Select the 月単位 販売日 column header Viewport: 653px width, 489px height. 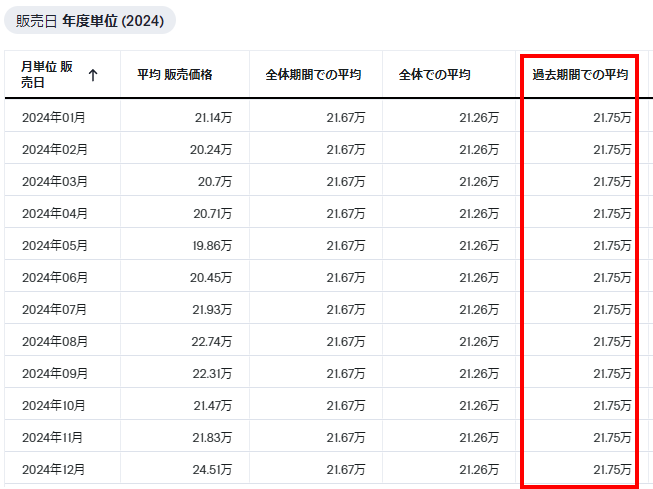tap(47, 75)
